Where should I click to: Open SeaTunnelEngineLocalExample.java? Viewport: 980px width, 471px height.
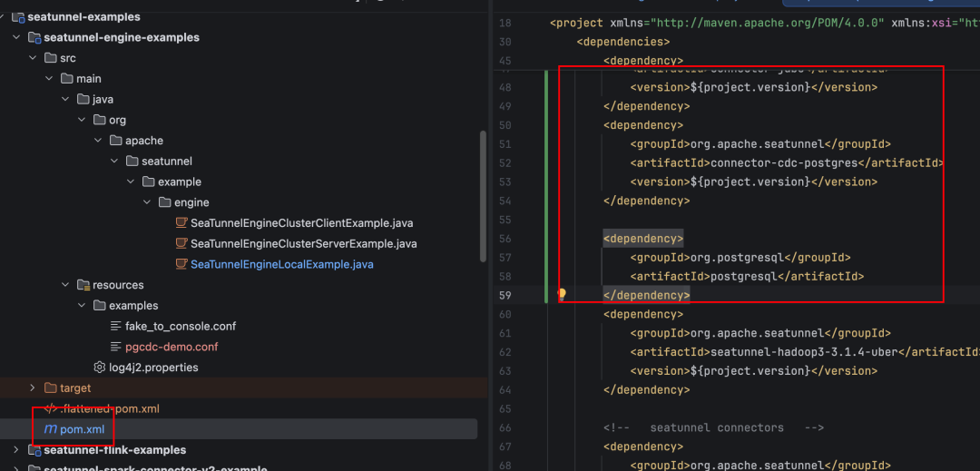(282, 264)
